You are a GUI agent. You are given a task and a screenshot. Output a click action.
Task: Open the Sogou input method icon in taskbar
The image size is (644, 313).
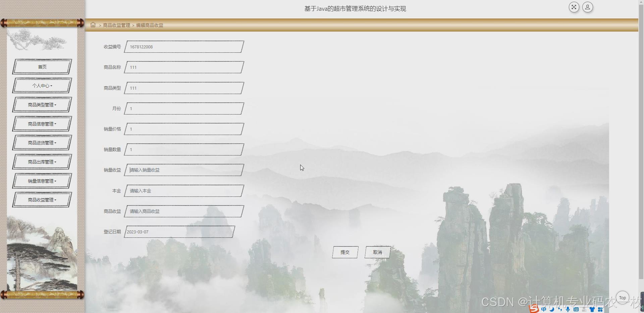point(533,309)
